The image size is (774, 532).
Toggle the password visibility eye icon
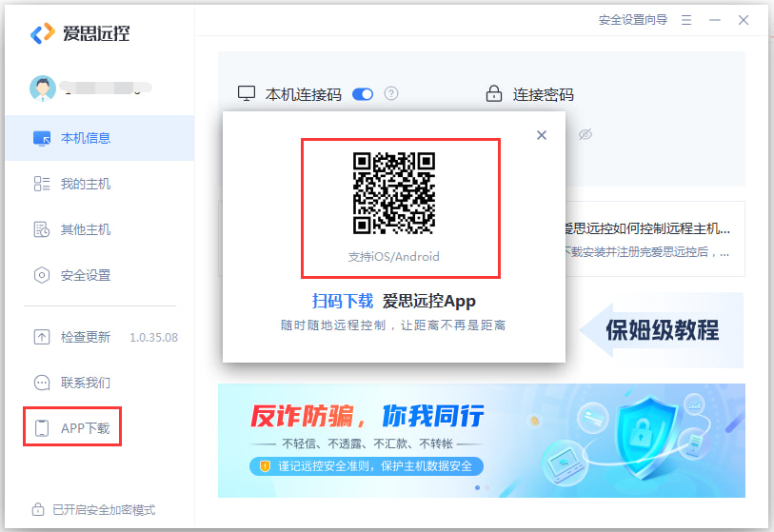pyautogui.click(x=585, y=135)
